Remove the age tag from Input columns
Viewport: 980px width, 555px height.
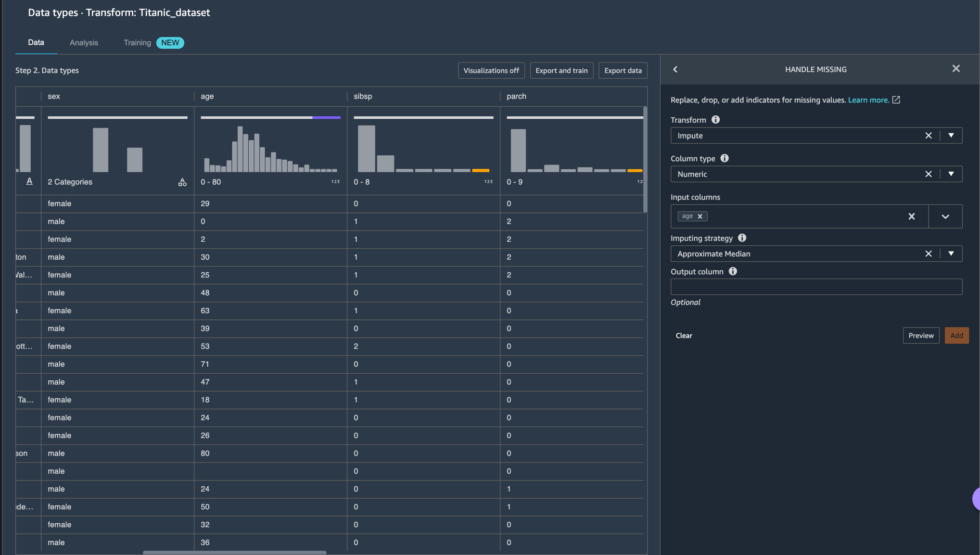coord(700,216)
